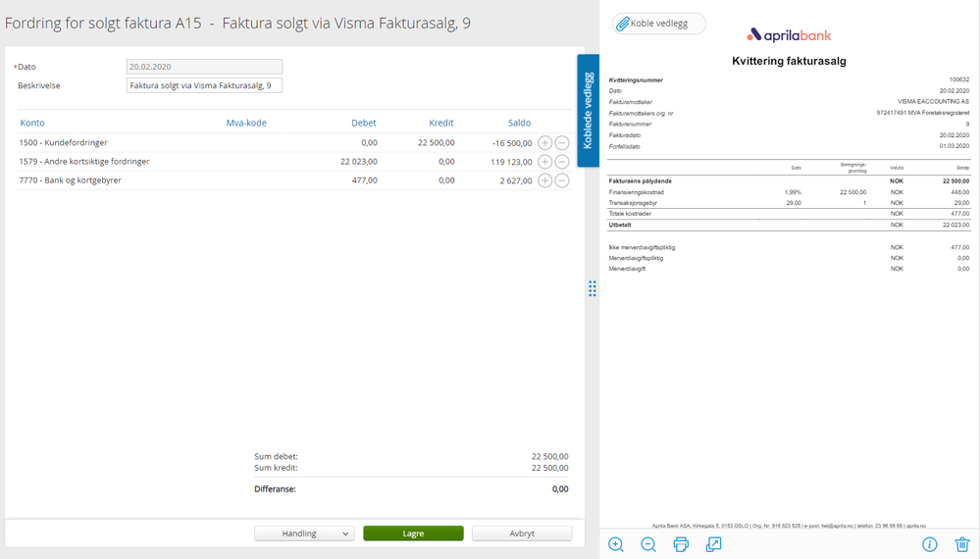Image resolution: width=980 pixels, height=559 pixels.
Task: Cancel with the Avbryt button
Action: (x=522, y=534)
